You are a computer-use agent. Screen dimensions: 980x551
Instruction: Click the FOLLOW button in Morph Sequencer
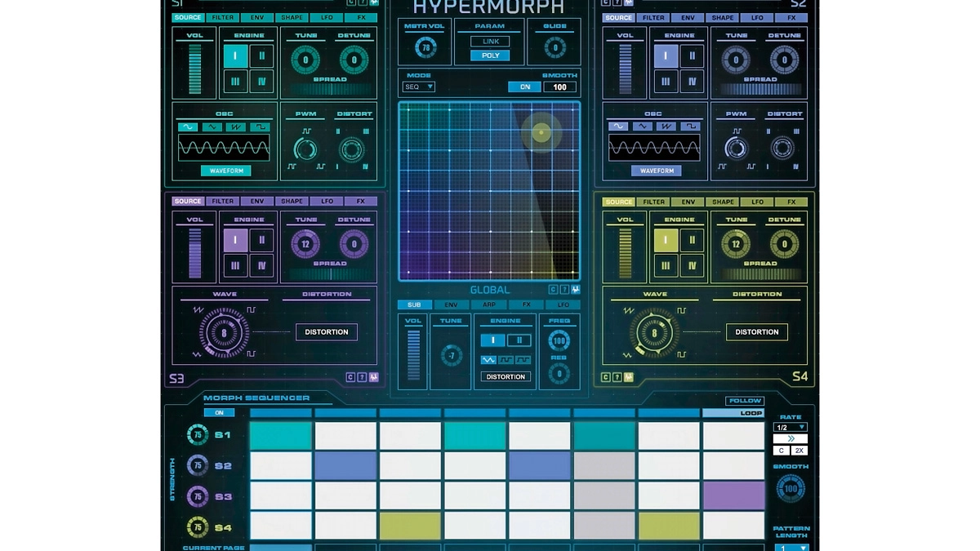coord(745,401)
